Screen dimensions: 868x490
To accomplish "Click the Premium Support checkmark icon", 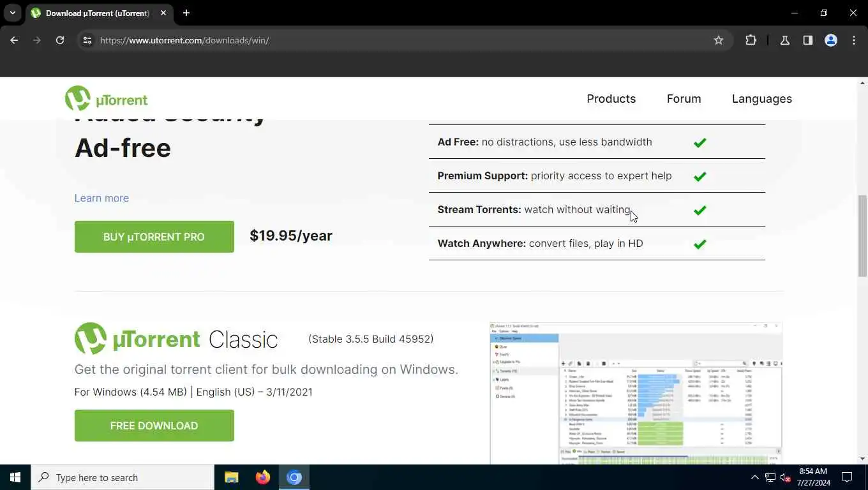I will coord(700,176).
